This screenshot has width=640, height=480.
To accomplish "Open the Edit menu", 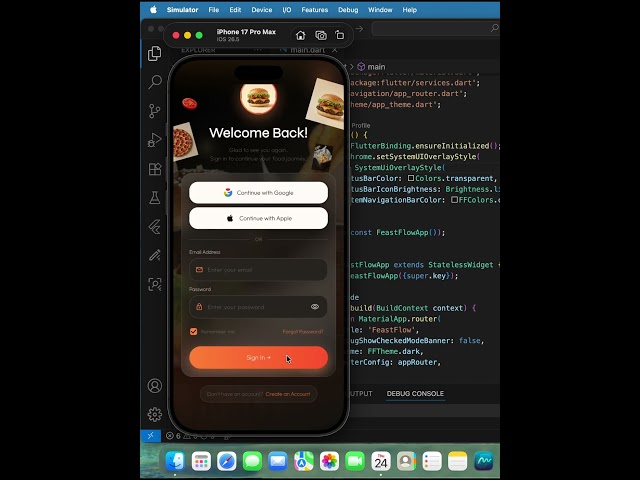I will coord(235,10).
